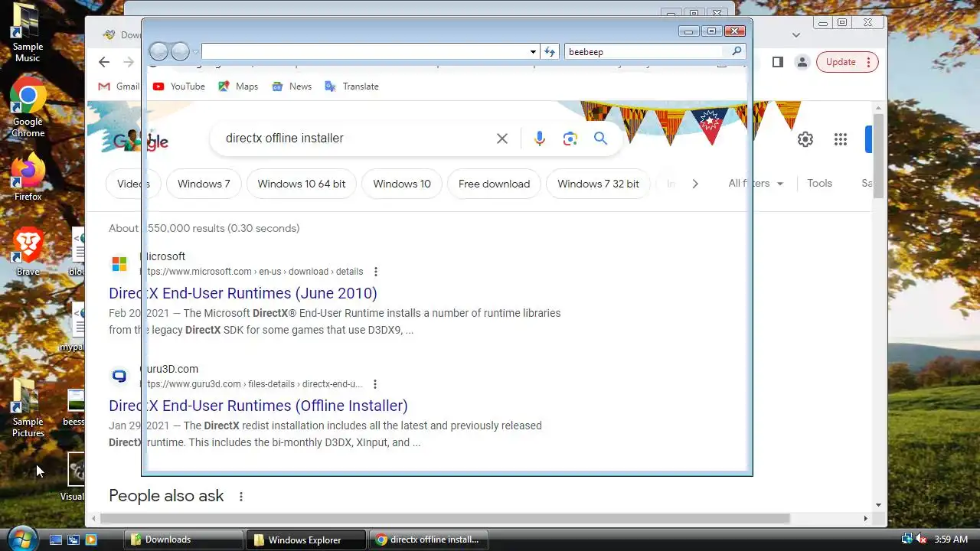
Task: Open Chrome tab search chevron
Action: pyautogui.click(x=796, y=34)
